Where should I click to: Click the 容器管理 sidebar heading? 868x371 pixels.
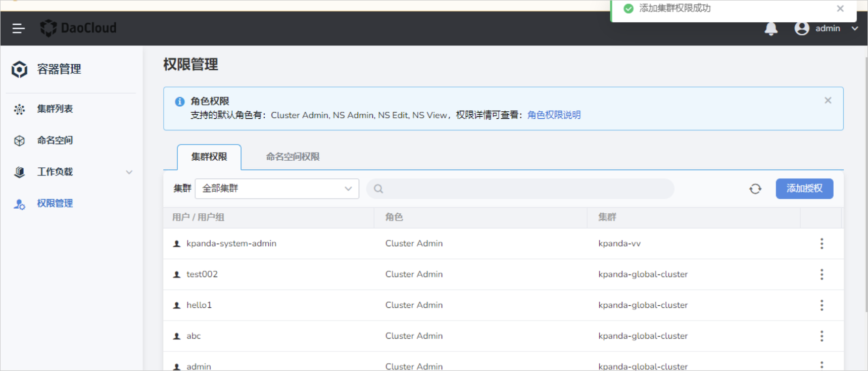[59, 69]
